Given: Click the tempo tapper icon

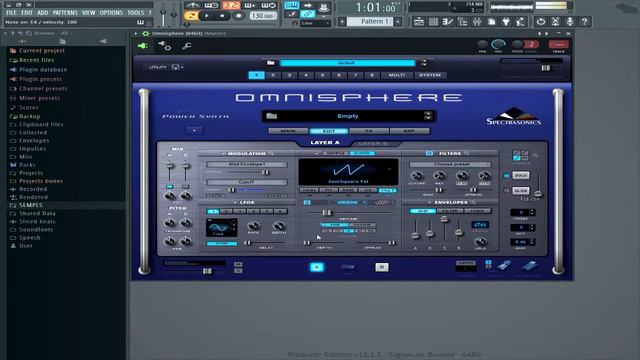Looking at the screenshot, I should (520, 22).
